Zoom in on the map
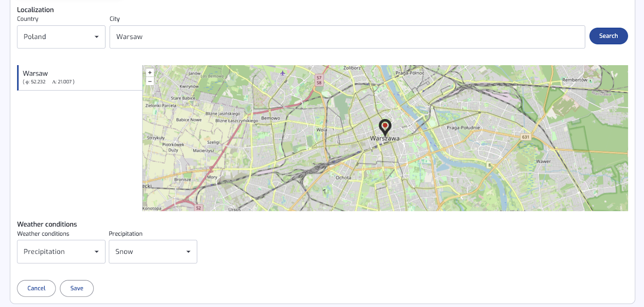 click(x=150, y=73)
